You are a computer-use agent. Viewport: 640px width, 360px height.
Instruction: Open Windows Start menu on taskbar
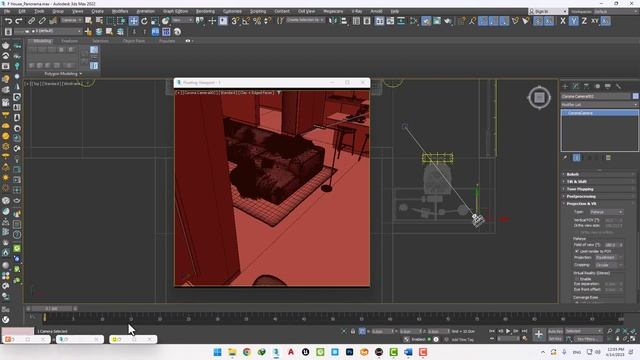click(x=218, y=352)
